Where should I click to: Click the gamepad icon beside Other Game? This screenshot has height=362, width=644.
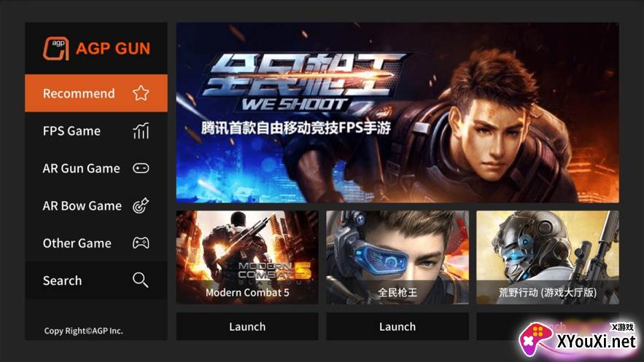141,243
